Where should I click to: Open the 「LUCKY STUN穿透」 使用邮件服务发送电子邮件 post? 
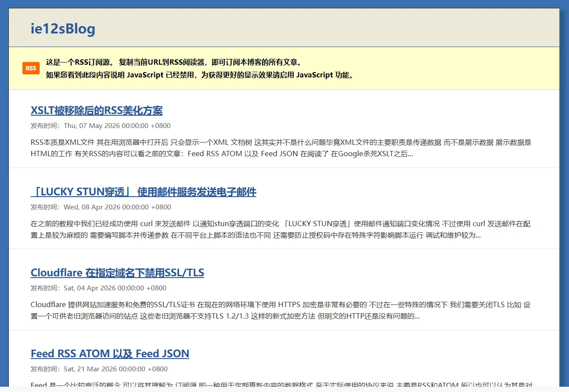[144, 192]
